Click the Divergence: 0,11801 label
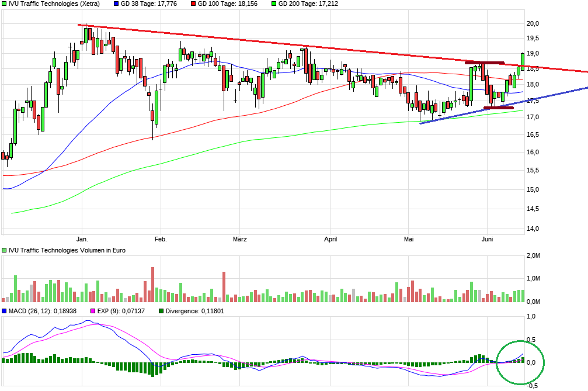The height and width of the screenshot is (391, 588). (194, 311)
